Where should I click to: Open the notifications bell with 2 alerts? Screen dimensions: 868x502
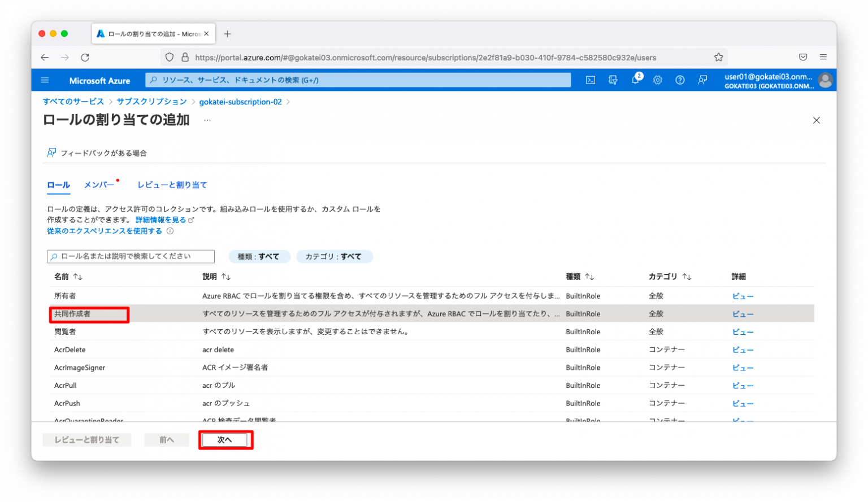coord(635,80)
